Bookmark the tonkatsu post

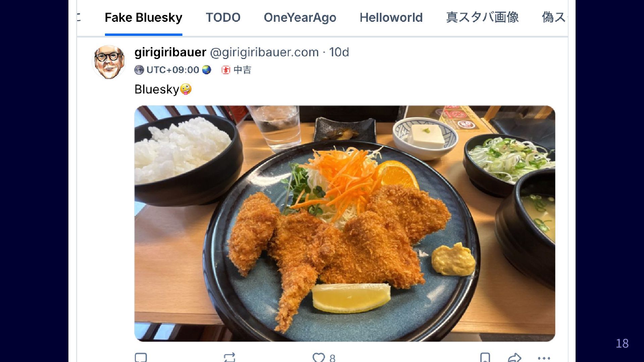[485, 357]
